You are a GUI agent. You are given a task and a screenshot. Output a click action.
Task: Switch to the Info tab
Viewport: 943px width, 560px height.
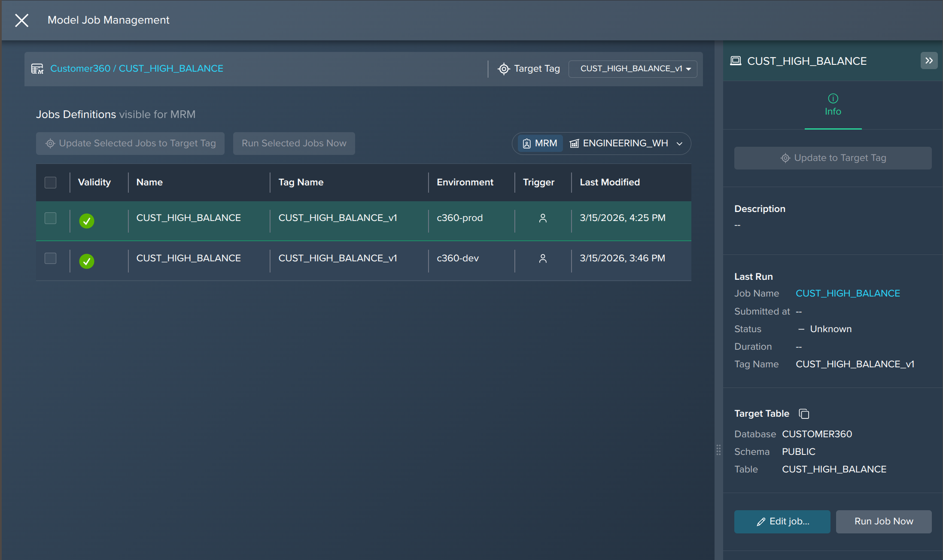pos(833,106)
